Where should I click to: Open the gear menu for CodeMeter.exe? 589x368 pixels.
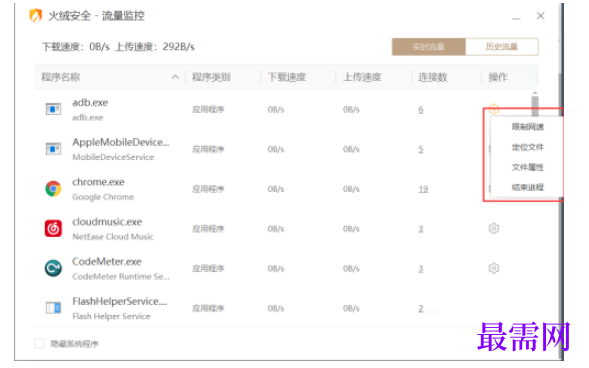[494, 268]
